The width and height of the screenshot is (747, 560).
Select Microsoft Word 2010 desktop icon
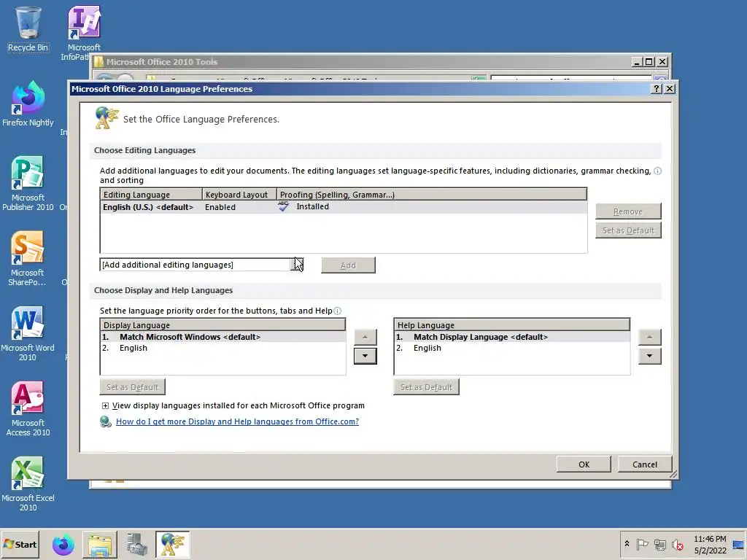[27, 334]
